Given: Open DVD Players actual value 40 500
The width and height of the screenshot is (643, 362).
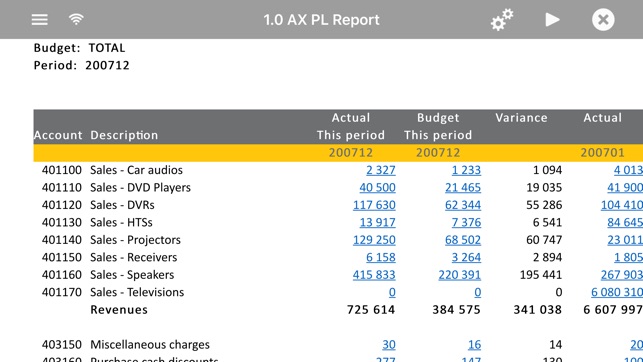Looking at the screenshot, I should click(377, 187).
